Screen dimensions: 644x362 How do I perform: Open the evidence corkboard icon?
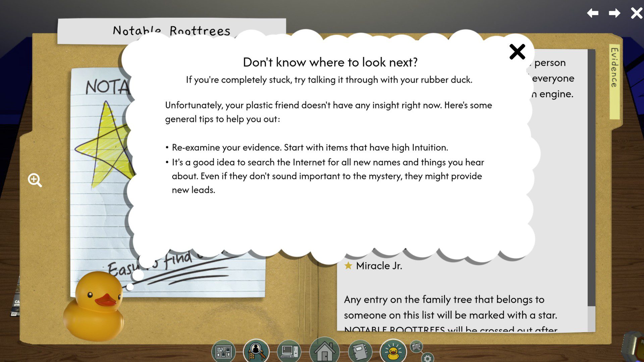click(x=224, y=352)
